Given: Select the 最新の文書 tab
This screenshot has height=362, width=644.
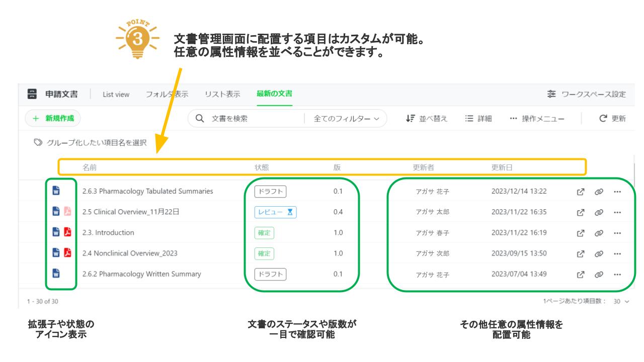Looking at the screenshot, I should pos(275,94).
